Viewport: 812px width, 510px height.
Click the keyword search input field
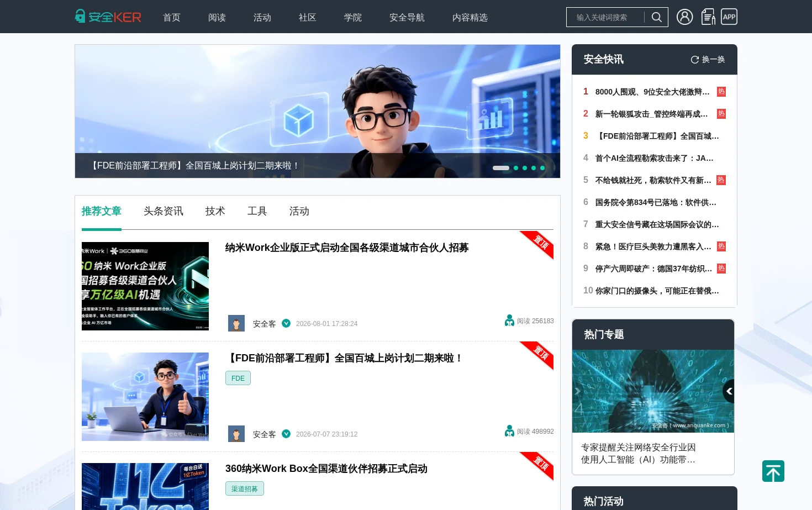point(607,17)
